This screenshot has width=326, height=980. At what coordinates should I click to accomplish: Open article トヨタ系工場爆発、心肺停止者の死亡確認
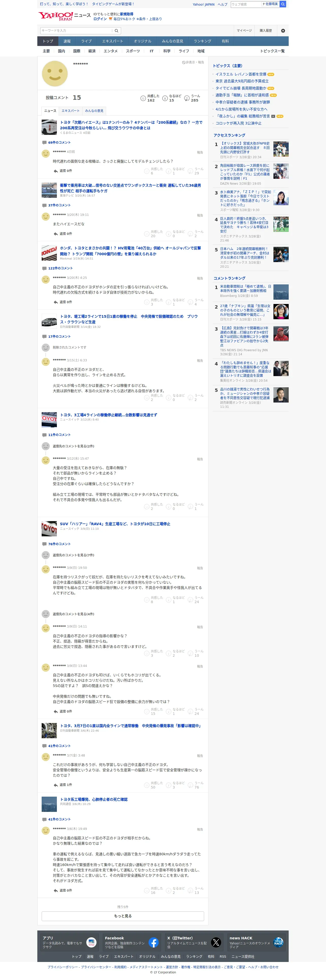(x=94, y=800)
